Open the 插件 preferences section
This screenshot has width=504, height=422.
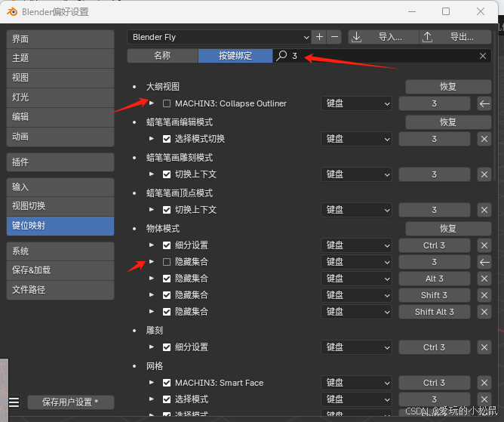point(60,162)
